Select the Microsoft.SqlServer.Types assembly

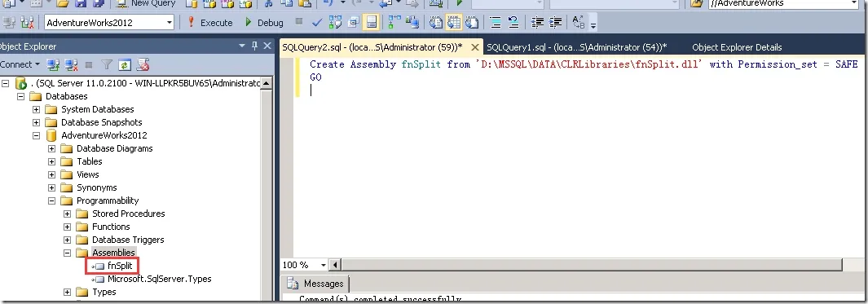coord(160,279)
